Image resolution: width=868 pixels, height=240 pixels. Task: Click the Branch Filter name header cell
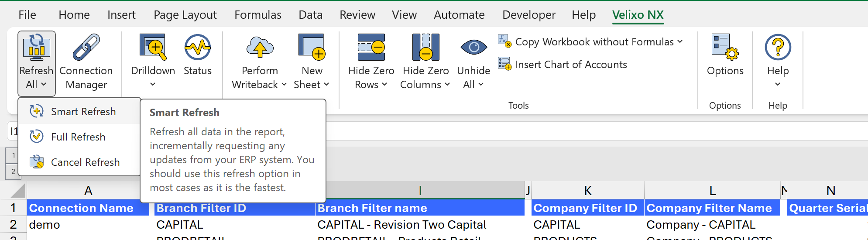coord(420,208)
